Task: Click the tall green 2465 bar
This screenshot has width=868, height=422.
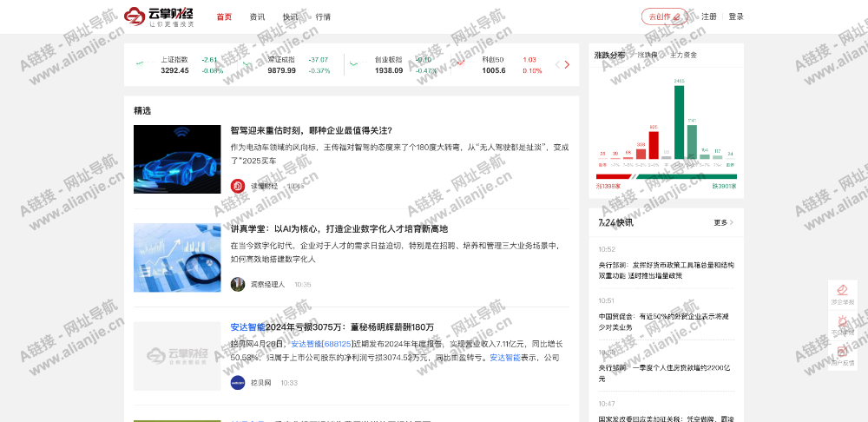Action: tap(680, 122)
